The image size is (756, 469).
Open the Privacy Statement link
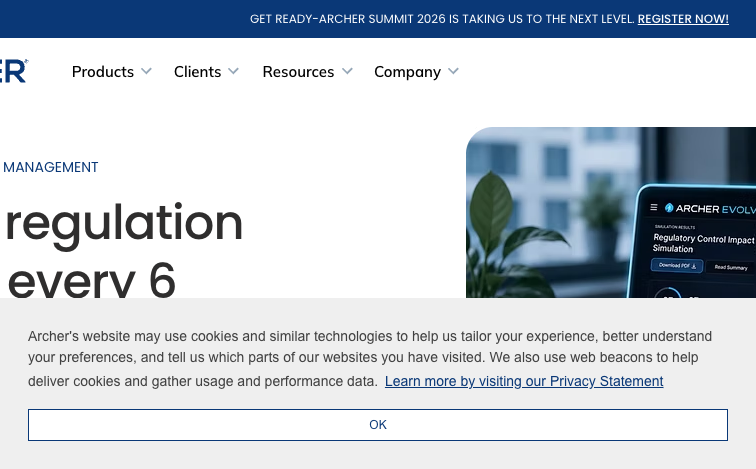[x=524, y=381]
